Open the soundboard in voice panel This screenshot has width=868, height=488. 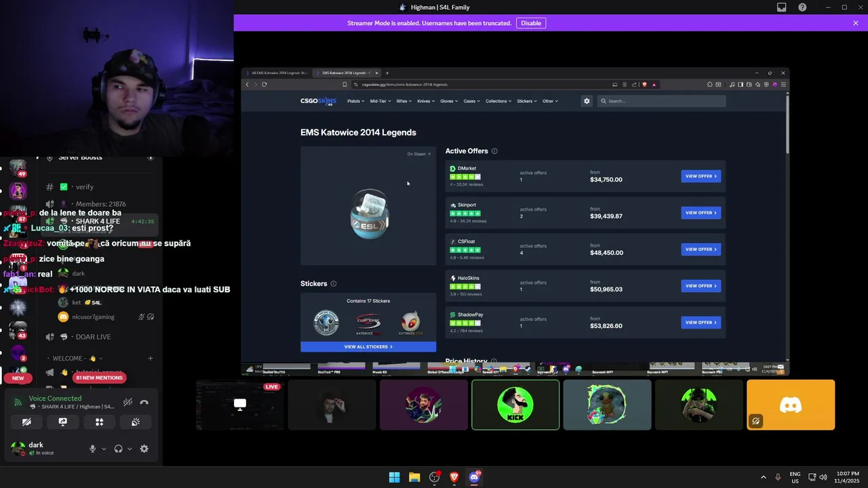tap(136, 422)
